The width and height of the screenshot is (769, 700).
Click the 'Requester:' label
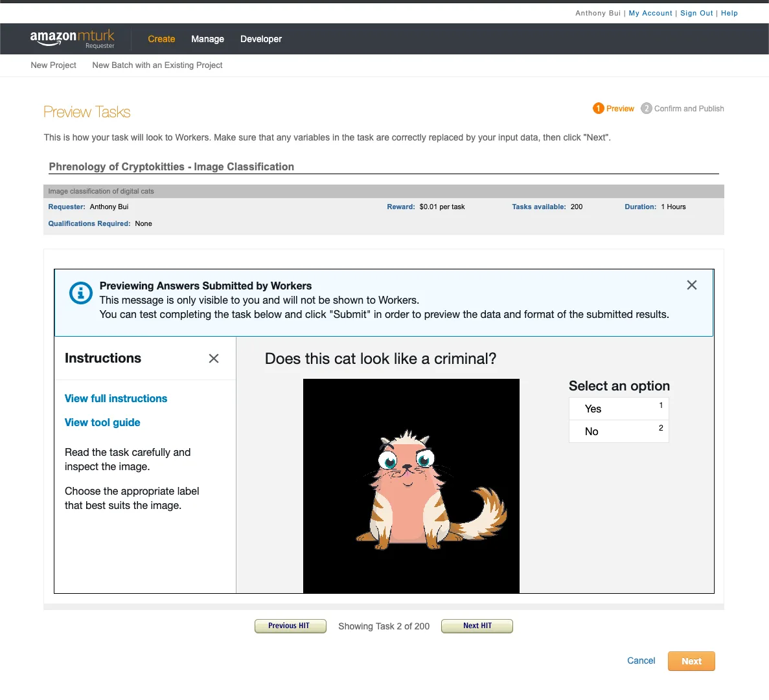67,207
